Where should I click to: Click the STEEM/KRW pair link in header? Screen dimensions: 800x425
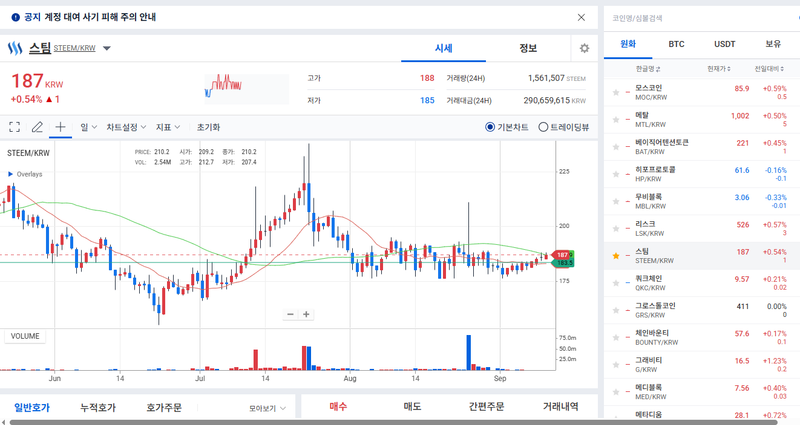click(x=74, y=48)
